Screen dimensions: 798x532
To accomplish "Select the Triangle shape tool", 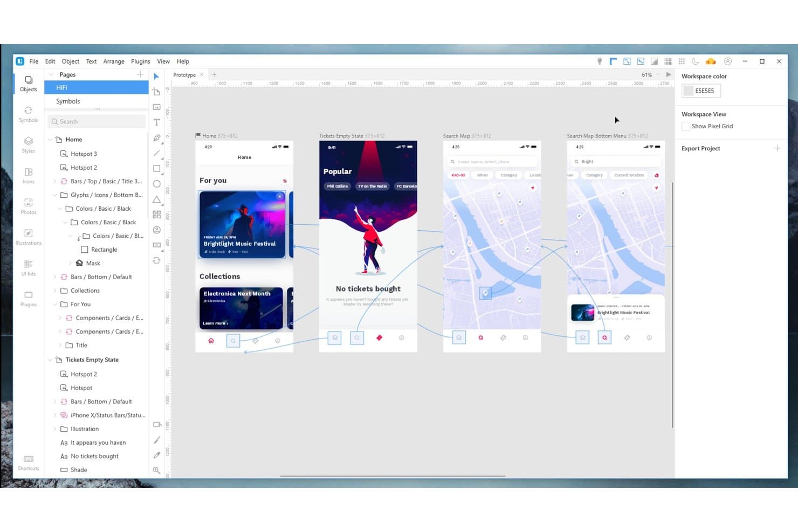I will pyautogui.click(x=156, y=199).
